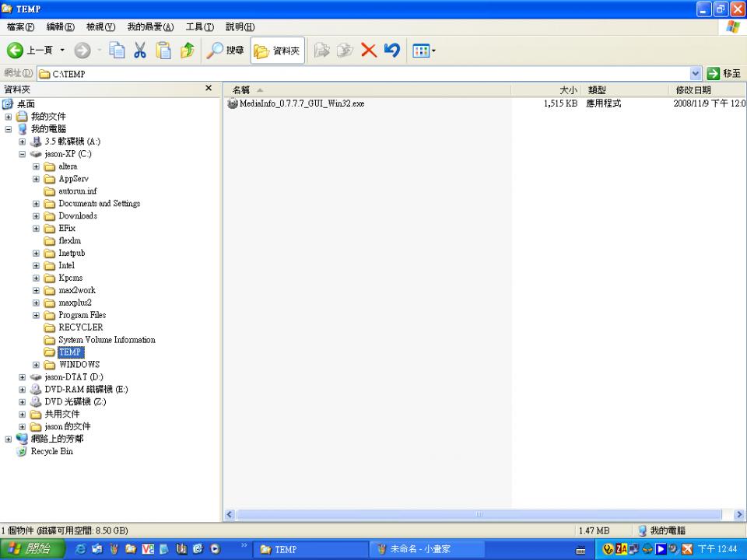Select the TEMP folder in tree

pyautogui.click(x=70, y=352)
